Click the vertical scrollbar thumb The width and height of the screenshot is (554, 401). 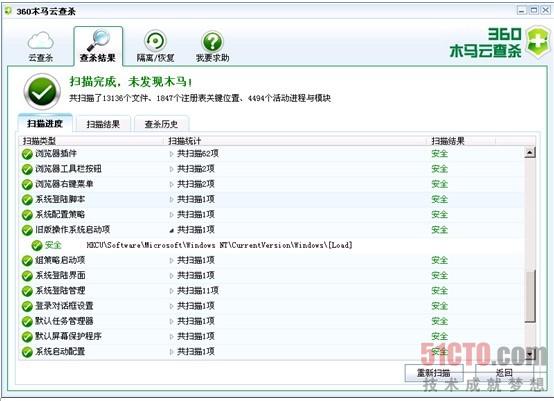click(530, 296)
